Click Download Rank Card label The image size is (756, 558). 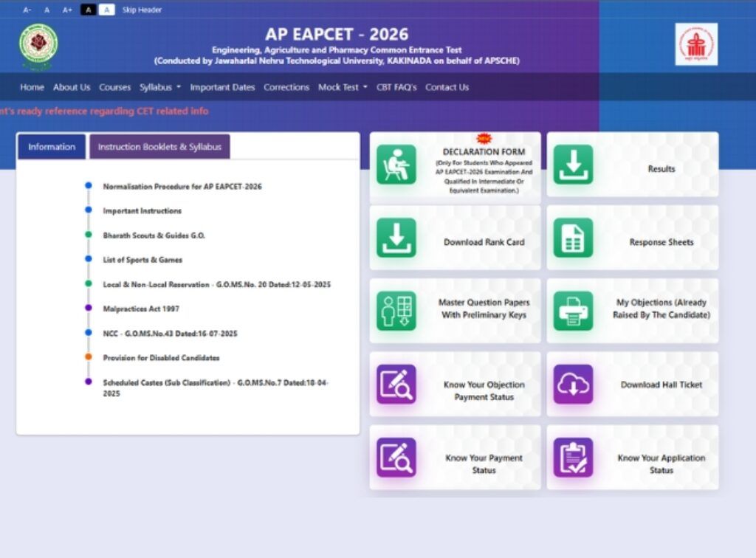tap(484, 242)
